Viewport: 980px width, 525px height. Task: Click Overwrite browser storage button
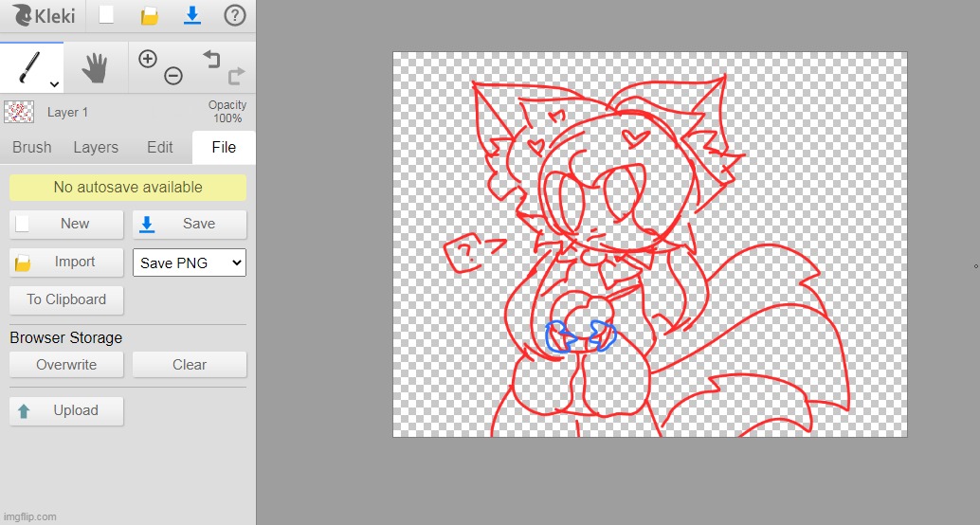pyautogui.click(x=66, y=365)
